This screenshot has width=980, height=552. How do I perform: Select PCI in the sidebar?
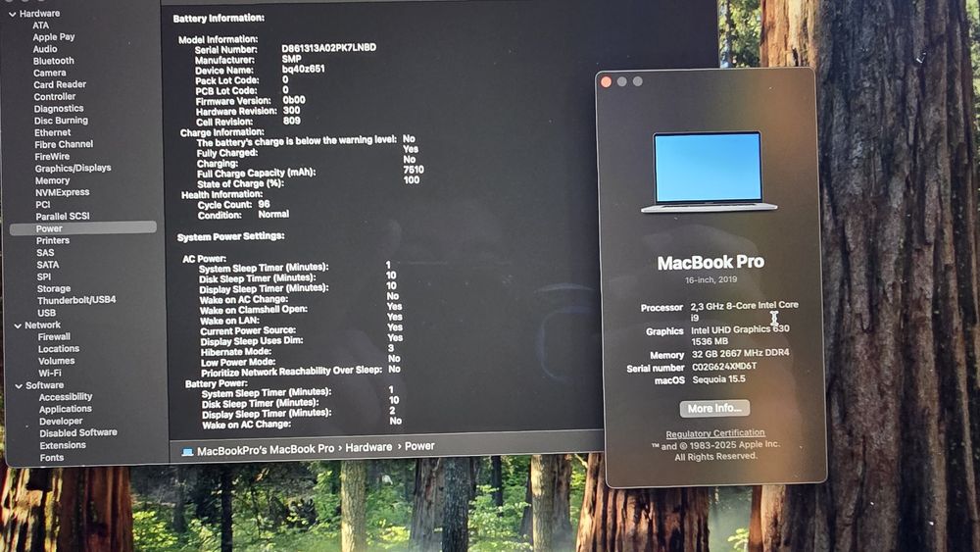[42, 205]
